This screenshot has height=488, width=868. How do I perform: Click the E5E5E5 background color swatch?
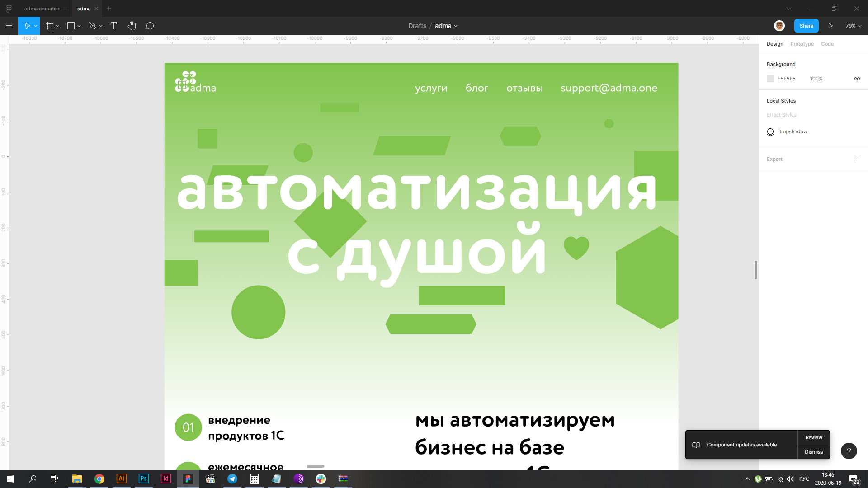[770, 79]
